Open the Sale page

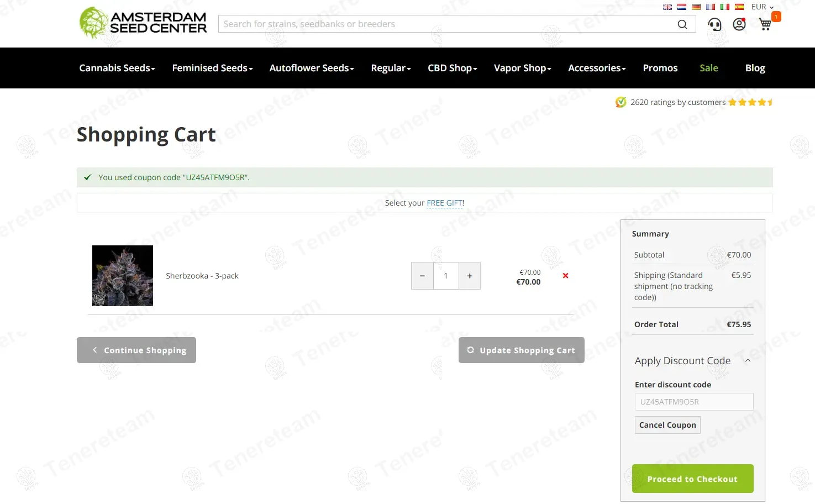coord(709,68)
